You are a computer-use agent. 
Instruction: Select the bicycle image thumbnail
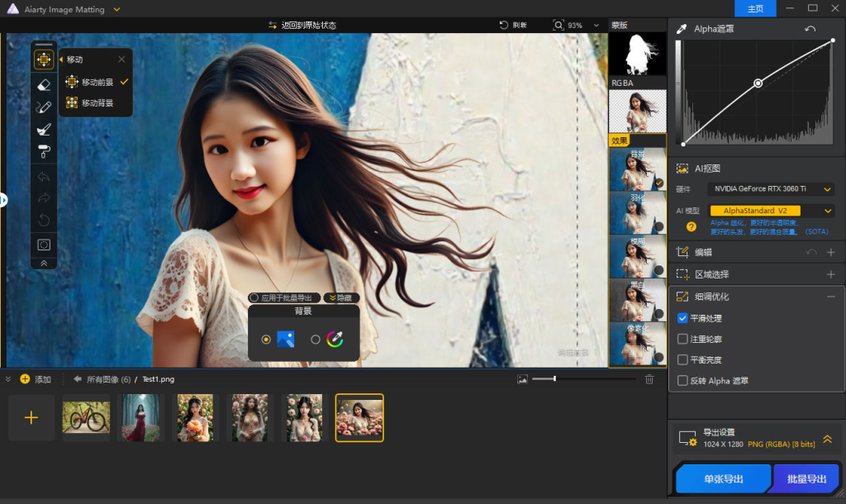coord(85,418)
